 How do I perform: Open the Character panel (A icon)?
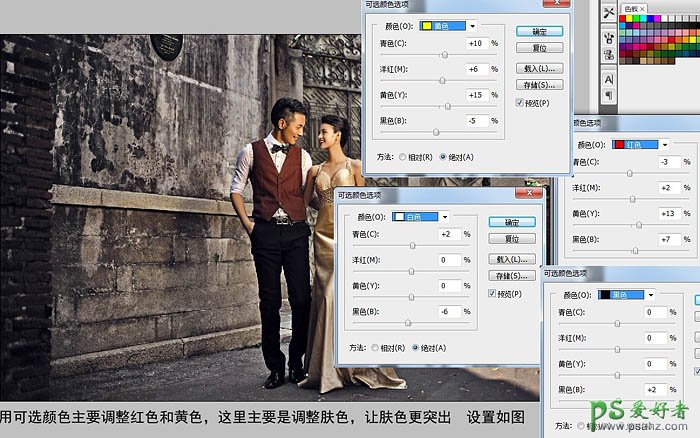(609, 79)
